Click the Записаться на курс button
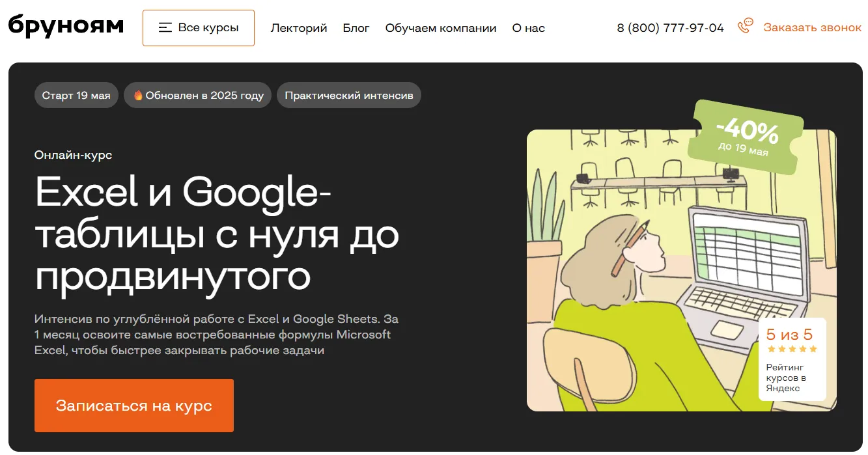This screenshot has width=868, height=455. 134,406
